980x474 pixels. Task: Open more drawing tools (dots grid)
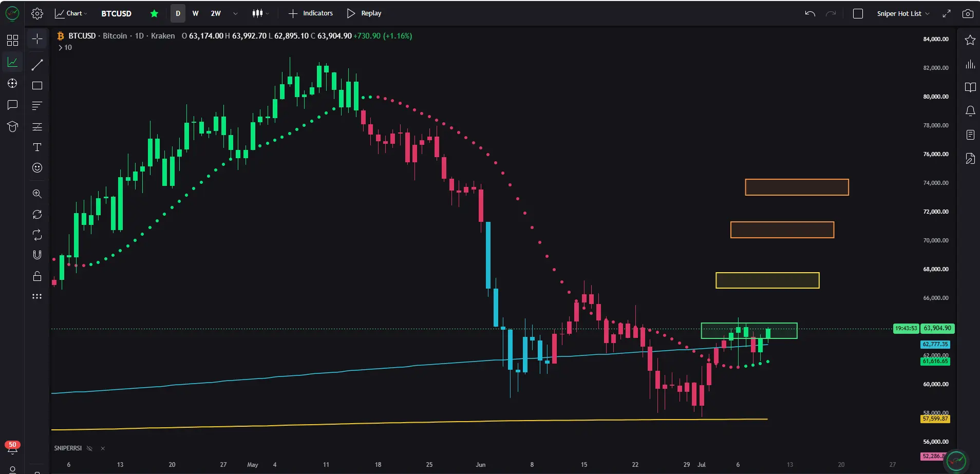(37, 296)
